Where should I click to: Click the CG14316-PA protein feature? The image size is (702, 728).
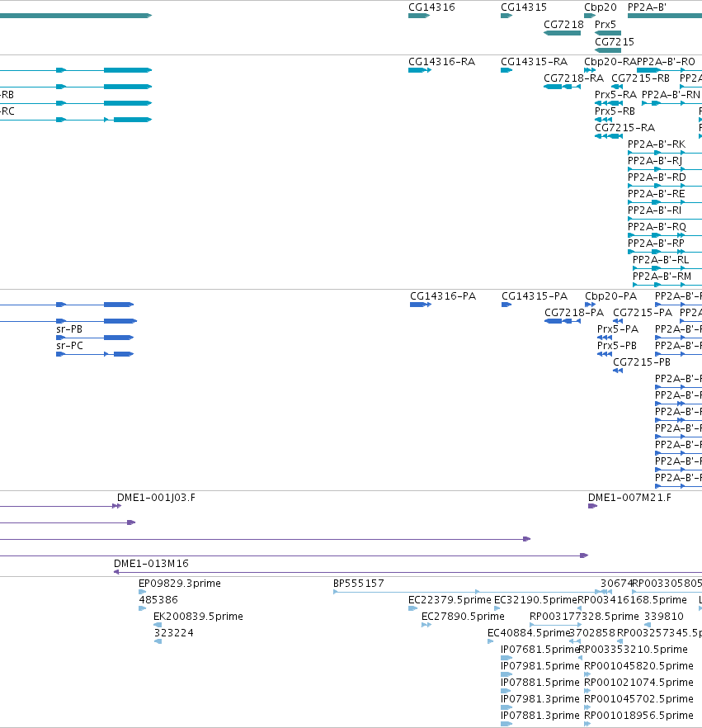tap(421, 305)
